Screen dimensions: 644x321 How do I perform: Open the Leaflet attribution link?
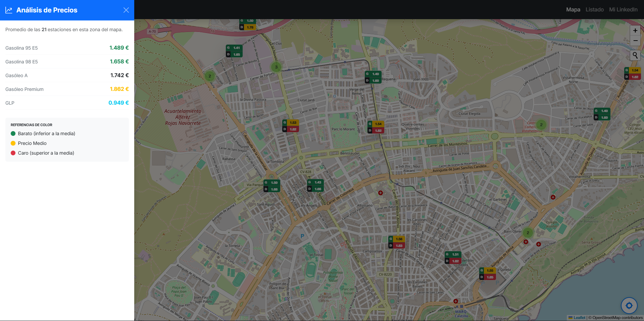[x=579, y=318]
